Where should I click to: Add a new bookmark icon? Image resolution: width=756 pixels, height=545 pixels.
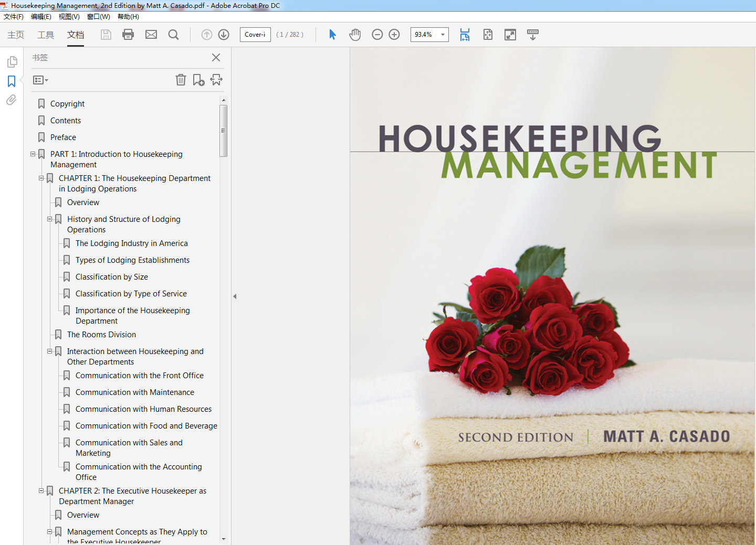tap(198, 80)
